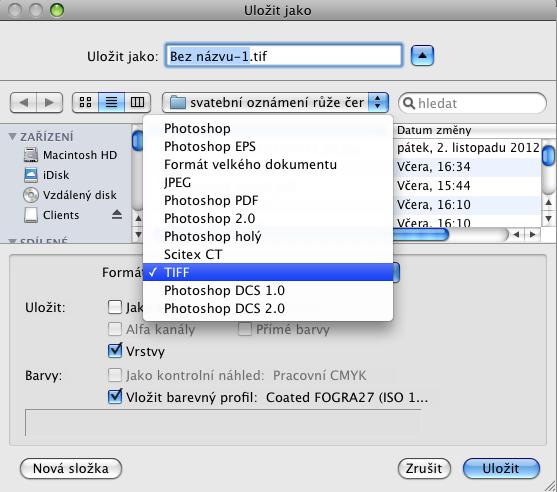
Task: Choose Photoshop format from the list
Action: coord(268,129)
